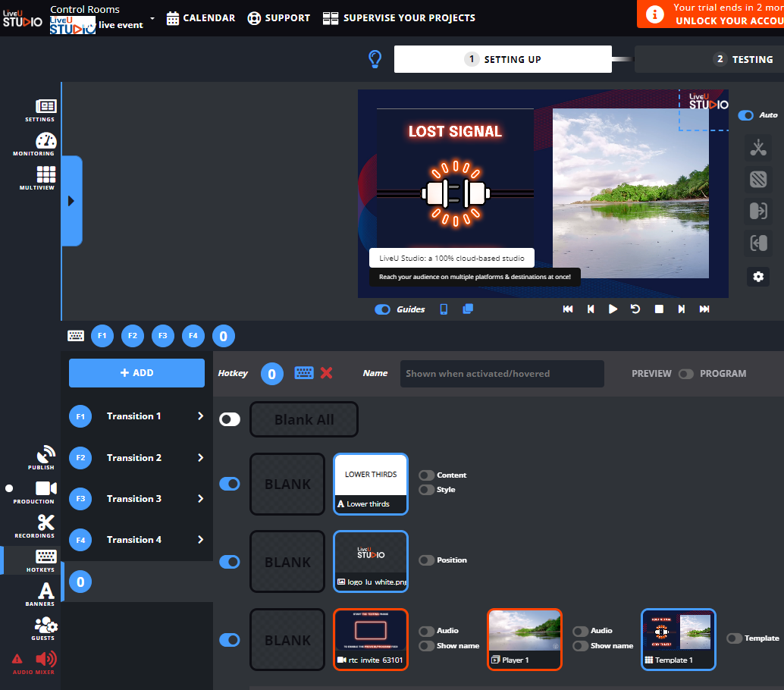
Task: Toggle the sources row switch
Action: 230,639
